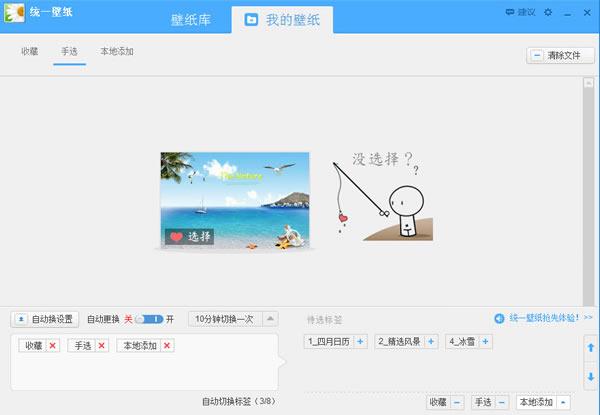Screen dimensions: 600x415
Task: Add the 1_四月日历 tag with plus icon
Action: pos(359,342)
